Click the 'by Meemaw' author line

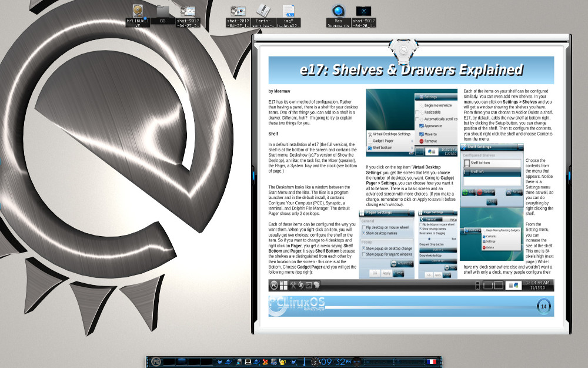(x=279, y=91)
